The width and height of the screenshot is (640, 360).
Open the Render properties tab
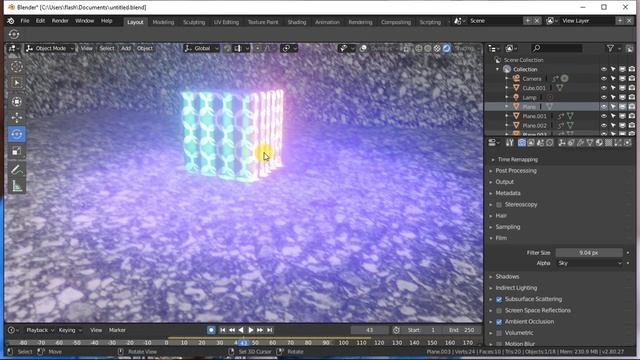click(x=522, y=142)
